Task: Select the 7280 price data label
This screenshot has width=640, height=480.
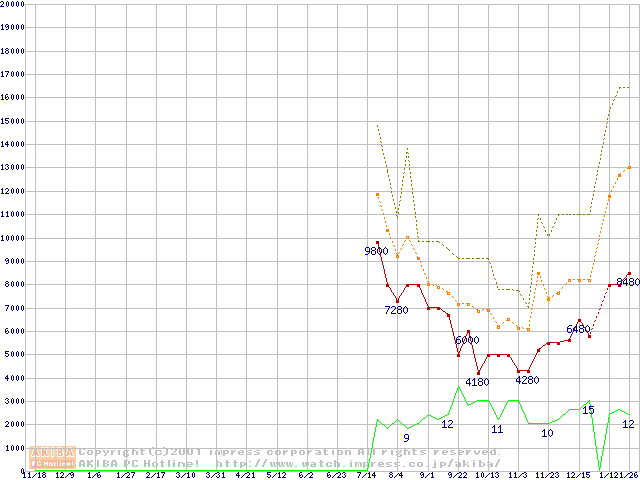Action: point(396,310)
